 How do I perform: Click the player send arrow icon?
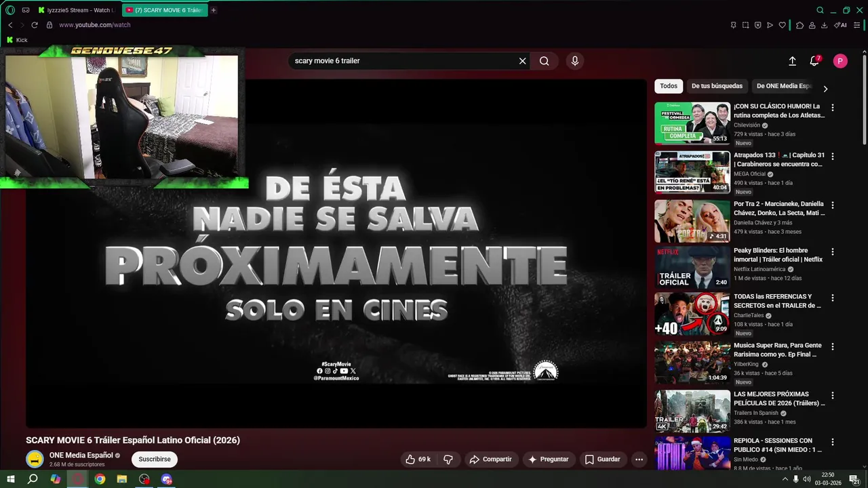770,25
